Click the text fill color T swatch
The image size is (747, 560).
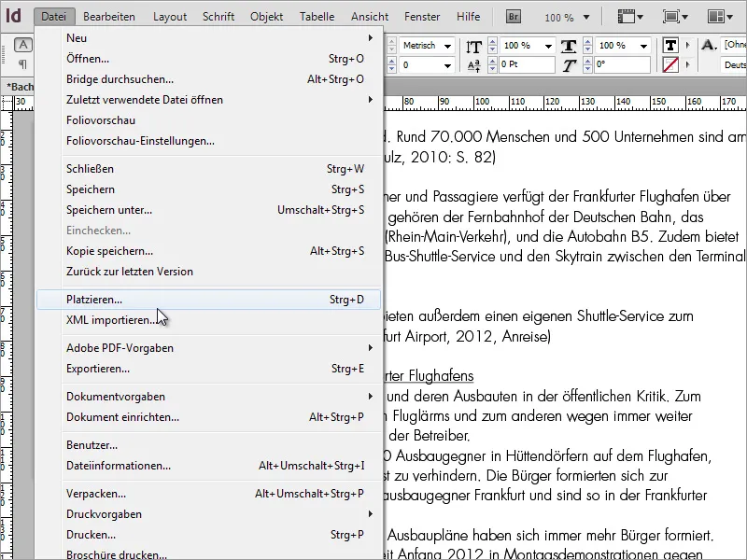point(670,45)
